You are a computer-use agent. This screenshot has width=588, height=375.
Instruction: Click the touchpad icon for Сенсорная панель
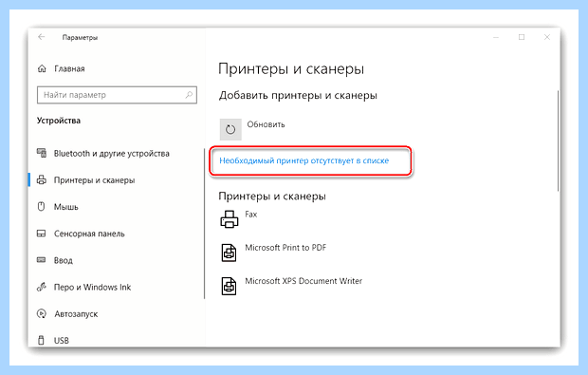(x=41, y=234)
